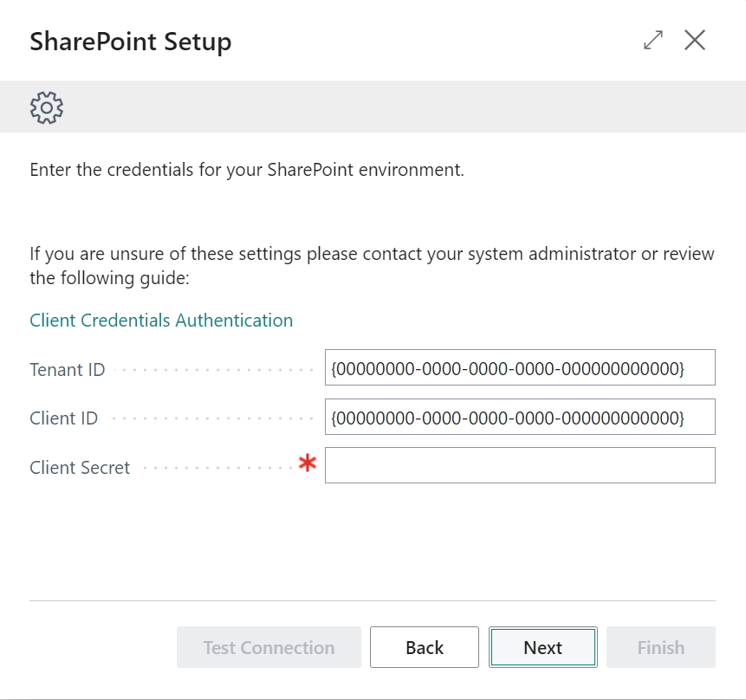Open the Client Credentials Authentication guide link
746x700 pixels.
point(161,320)
